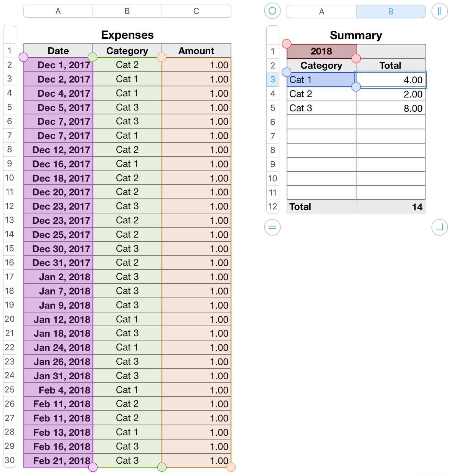452x476 pixels.
Task: Click the Expenses table title
Action: [127, 35]
